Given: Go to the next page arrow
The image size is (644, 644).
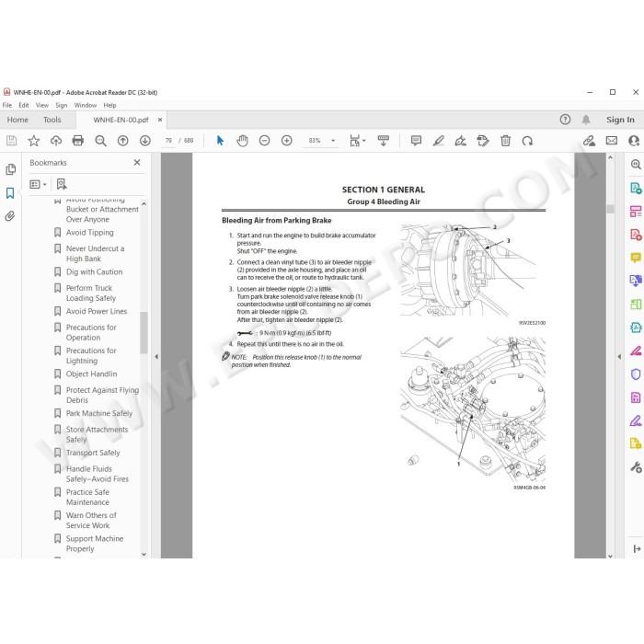Looking at the screenshot, I should 145,141.
